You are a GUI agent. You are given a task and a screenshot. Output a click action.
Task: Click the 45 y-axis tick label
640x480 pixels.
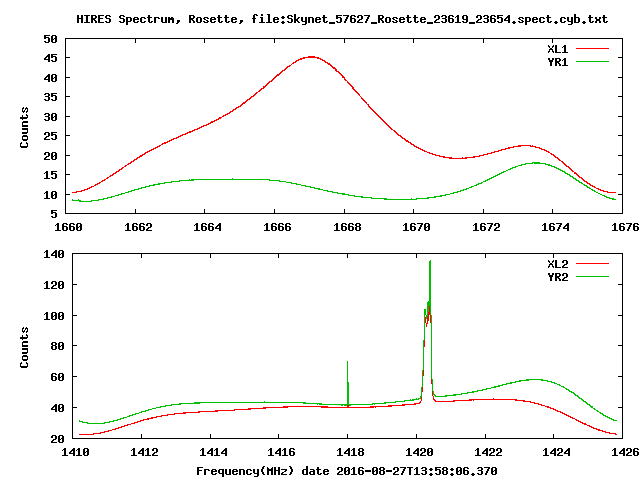click(x=50, y=58)
